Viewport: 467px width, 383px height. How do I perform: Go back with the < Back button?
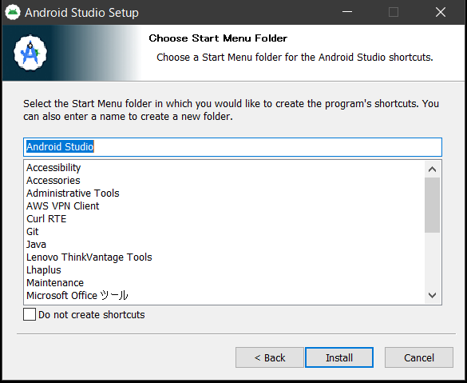pyautogui.click(x=269, y=358)
